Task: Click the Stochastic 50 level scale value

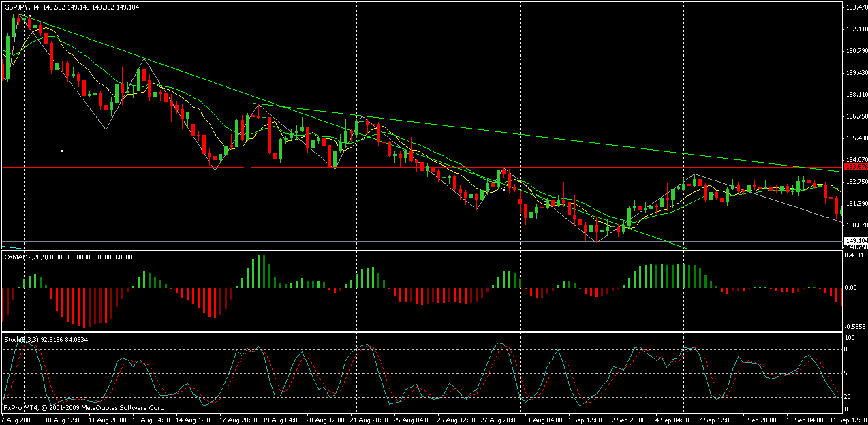Action: point(849,374)
